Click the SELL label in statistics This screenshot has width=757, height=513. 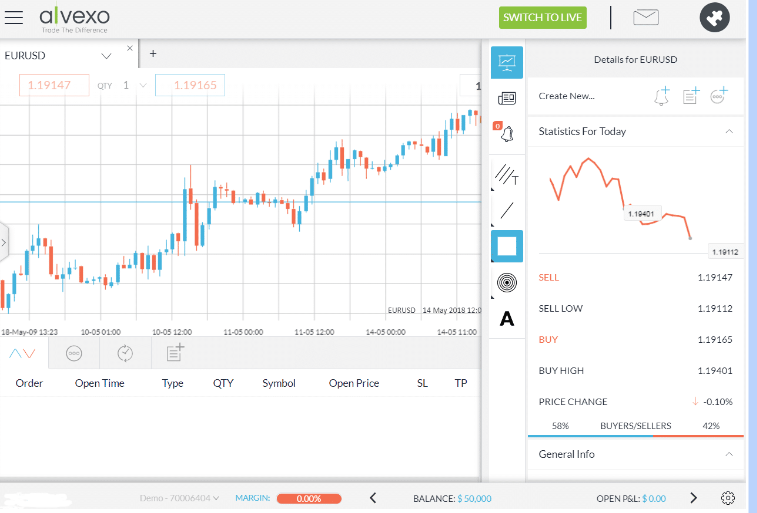(548, 277)
